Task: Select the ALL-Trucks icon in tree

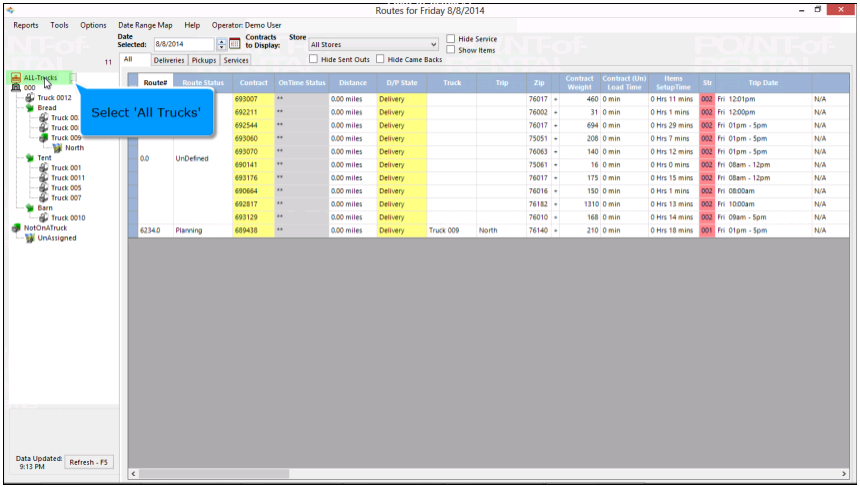Action: click(x=16, y=77)
